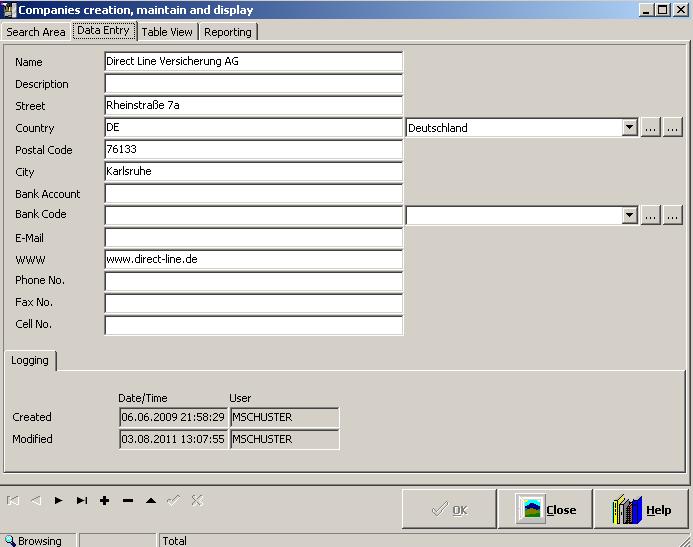This screenshot has width=693, height=547.
Task: Click the empty Fax No. field
Action: 254,304
